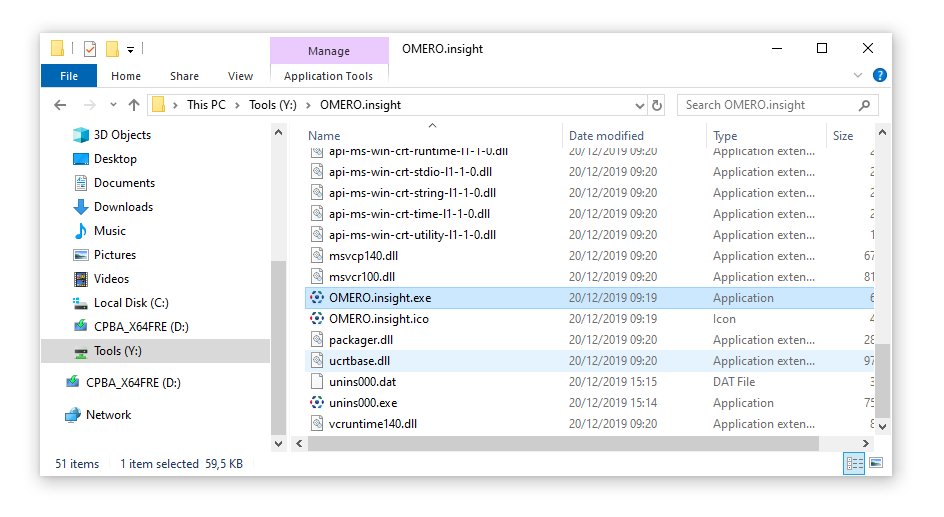Switch to details view layout

pos(855,463)
